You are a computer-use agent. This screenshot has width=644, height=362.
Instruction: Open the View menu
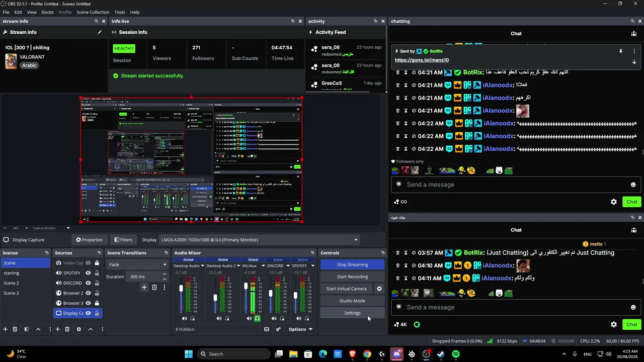pyautogui.click(x=32, y=12)
